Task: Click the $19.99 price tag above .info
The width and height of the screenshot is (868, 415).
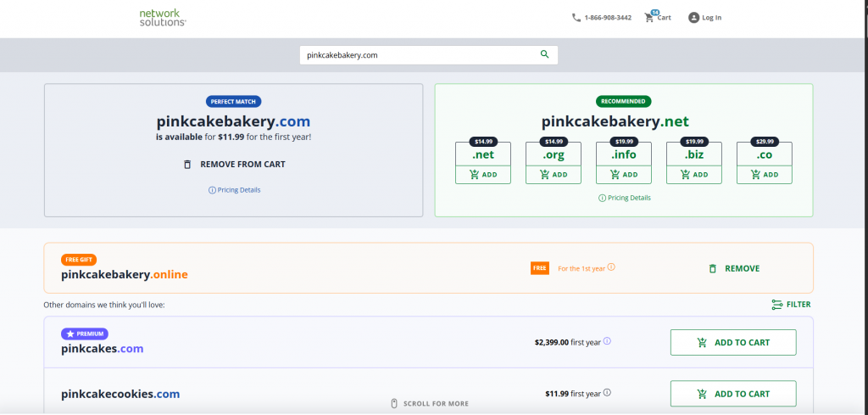Action: point(623,142)
